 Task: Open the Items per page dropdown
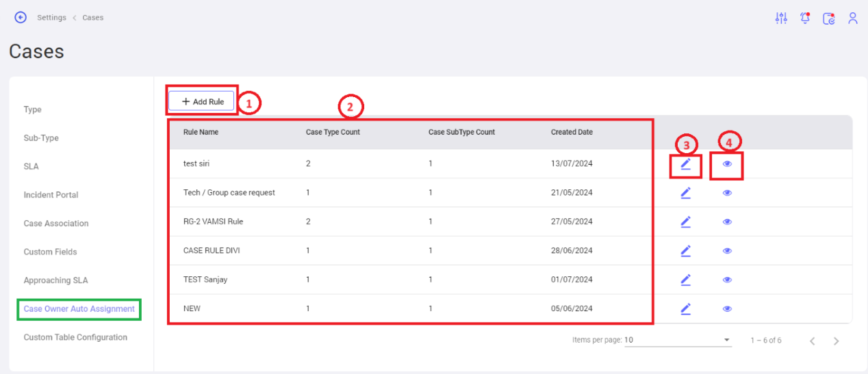point(677,340)
